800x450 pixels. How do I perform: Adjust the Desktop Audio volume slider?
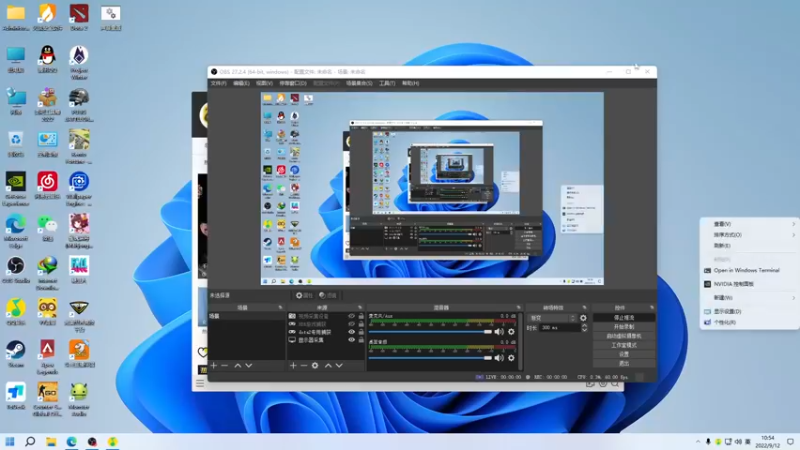click(430, 358)
